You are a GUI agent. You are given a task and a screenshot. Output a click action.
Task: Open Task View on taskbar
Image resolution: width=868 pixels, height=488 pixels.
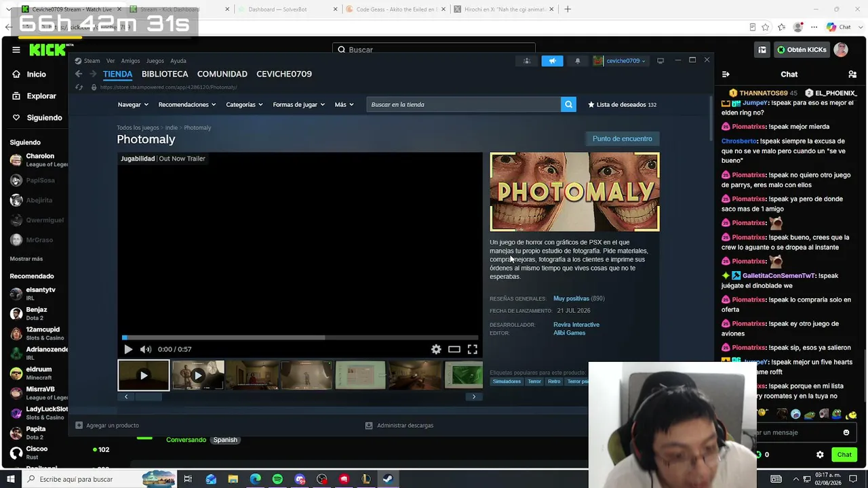pyautogui.click(x=188, y=479)
